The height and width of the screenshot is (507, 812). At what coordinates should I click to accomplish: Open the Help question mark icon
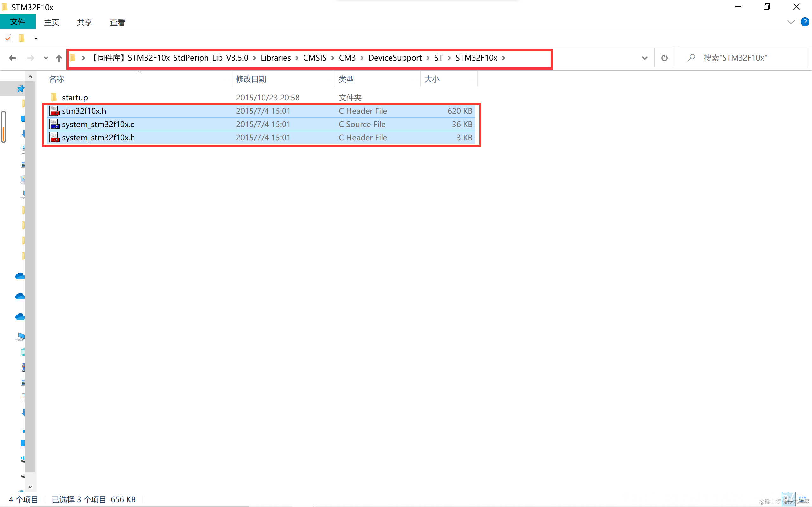pyautogui.click(x=805, y=22)
